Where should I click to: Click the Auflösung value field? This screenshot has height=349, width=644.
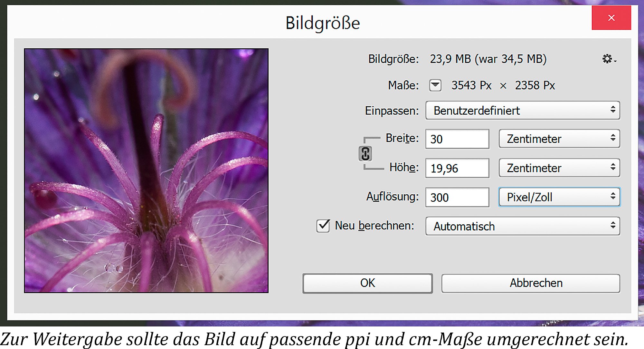pos(457,197)
